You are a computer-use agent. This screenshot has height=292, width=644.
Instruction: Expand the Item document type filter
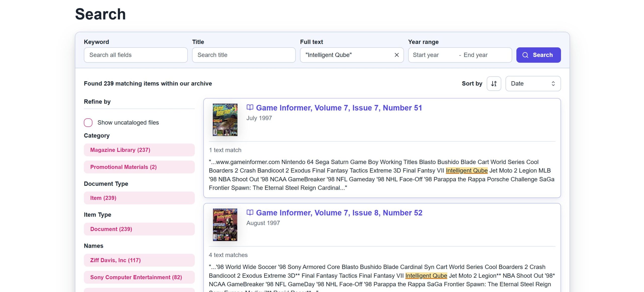[x=103, y=198]
